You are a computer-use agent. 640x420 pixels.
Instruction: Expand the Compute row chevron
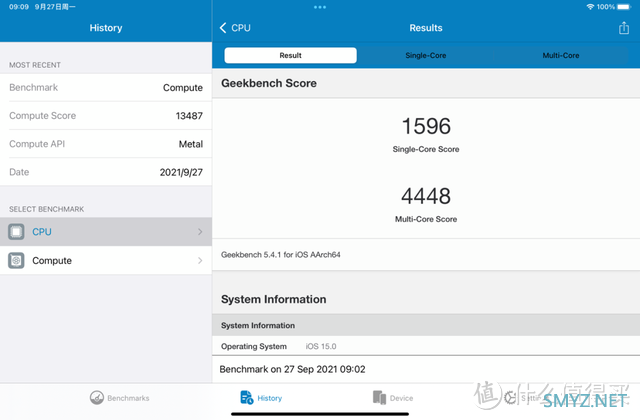[x=200, y=260]
